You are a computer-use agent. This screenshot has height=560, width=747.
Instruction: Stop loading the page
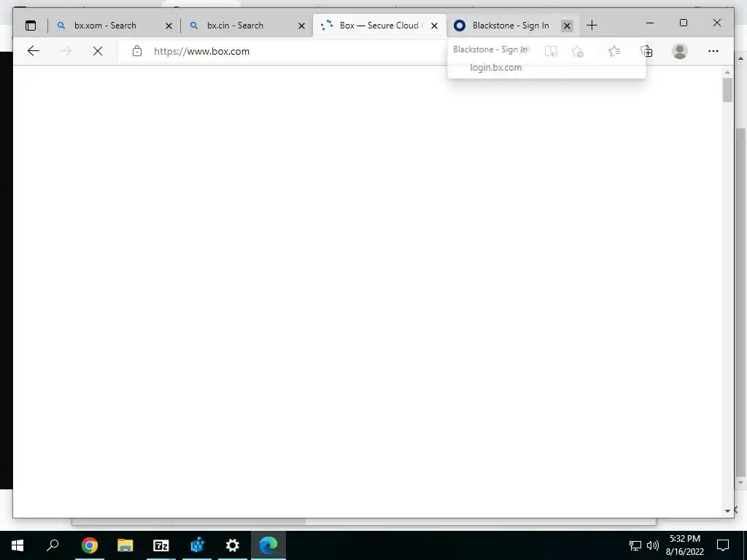pos(98,51)
